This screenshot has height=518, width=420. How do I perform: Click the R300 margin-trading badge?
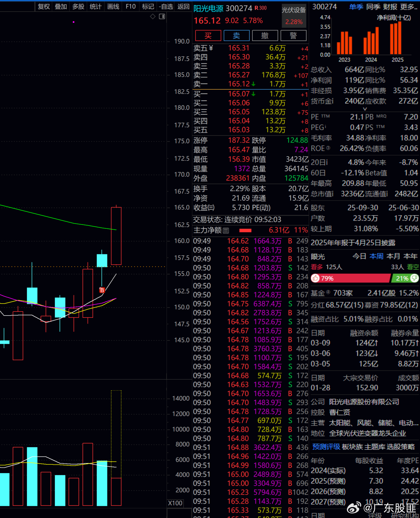pos(261,8)
